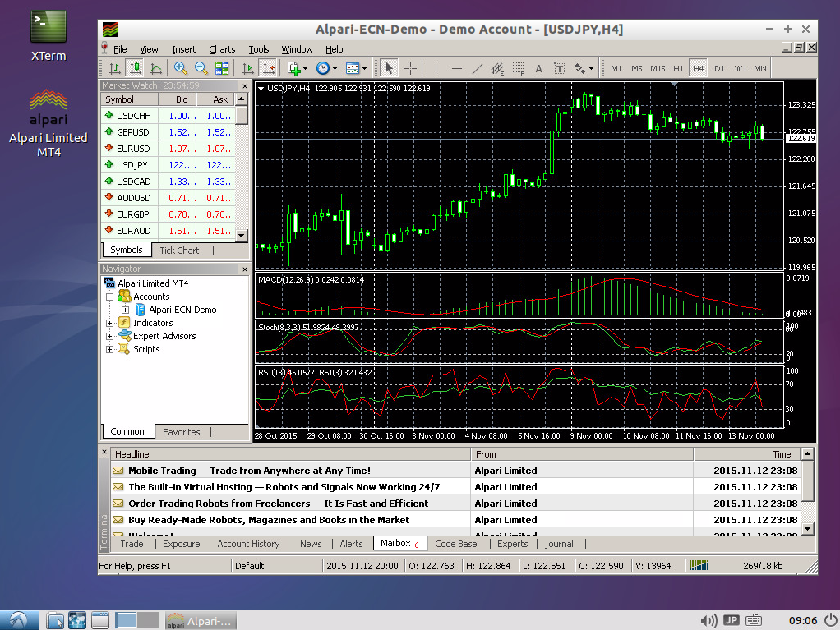
Task: Select bar chart display mode
Action: (114, 68)
